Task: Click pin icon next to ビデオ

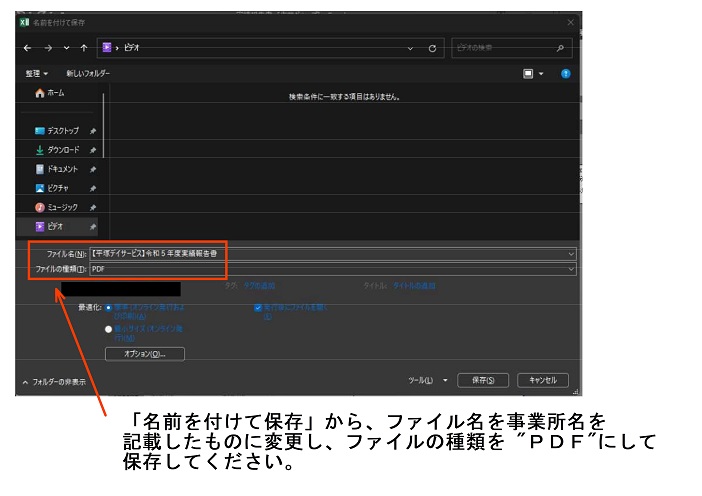Action: [x=93, y=227]
